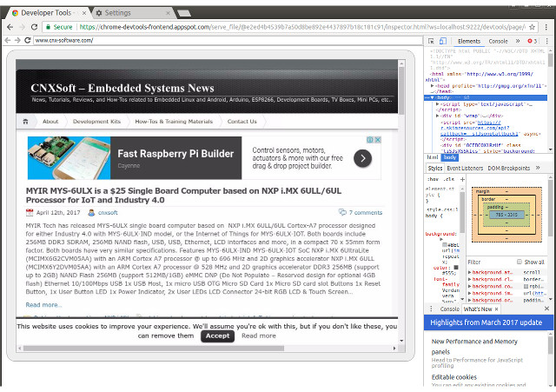This screenshot has height=392, width=556.
Task: Select the html breadcrumb
Action: tap(433, 157)
